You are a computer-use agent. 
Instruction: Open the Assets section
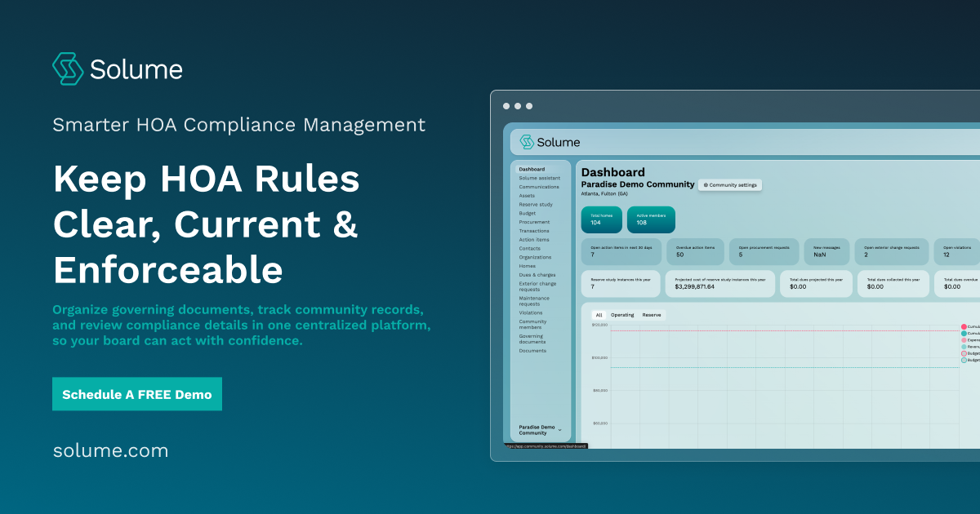click(527, 196)
